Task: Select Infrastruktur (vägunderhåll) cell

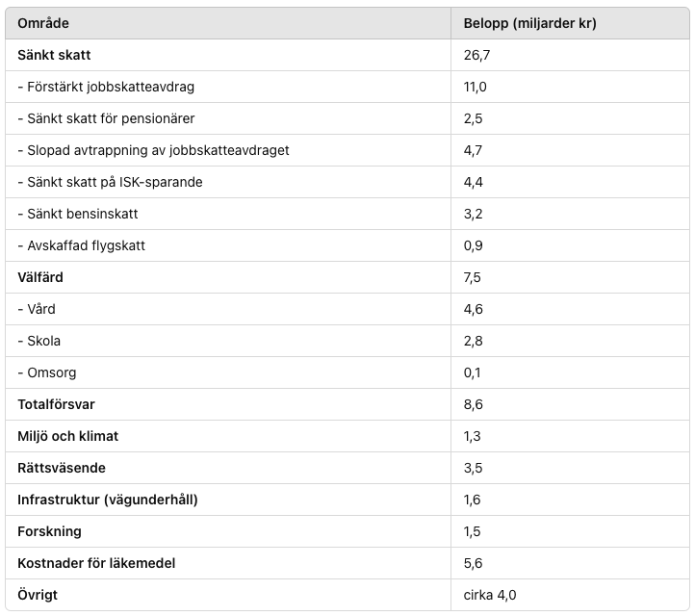Action: (108, 500)
